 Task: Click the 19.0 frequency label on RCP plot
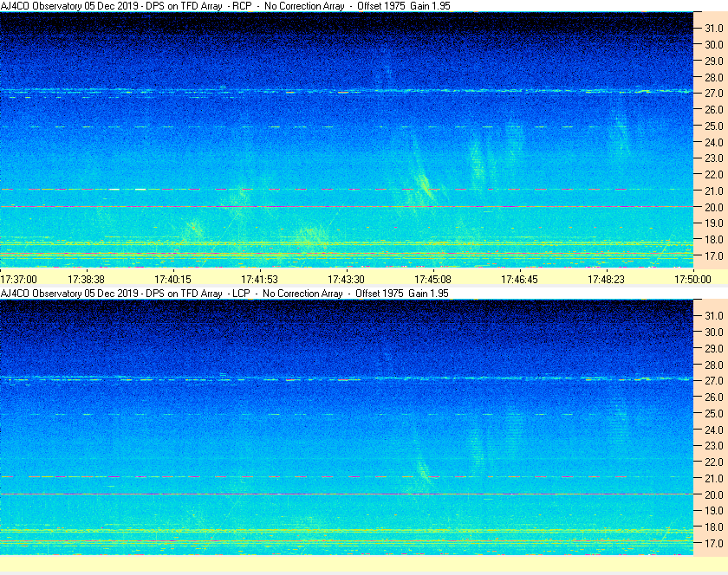point(714,223)
